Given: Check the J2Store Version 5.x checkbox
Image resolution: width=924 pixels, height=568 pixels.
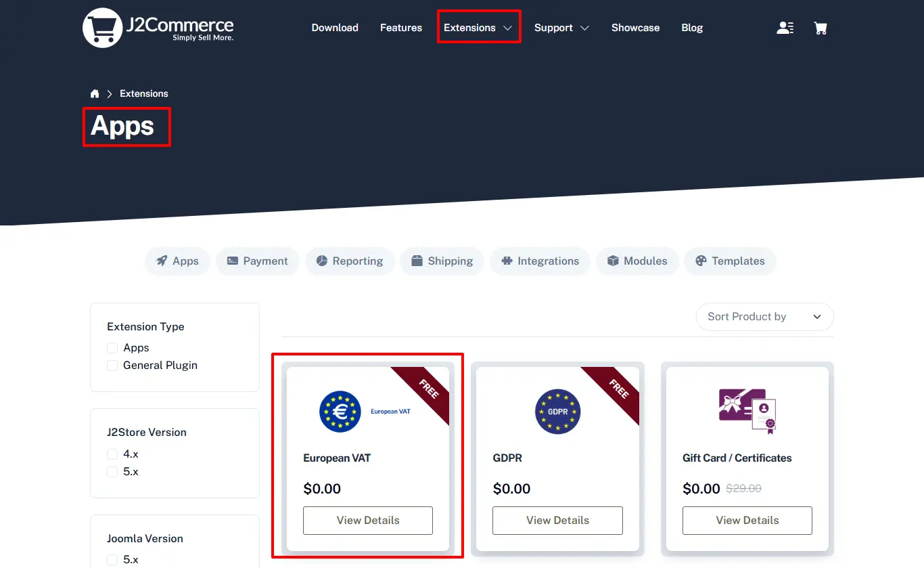Looking at the screenshot, I should [x=112, y=471].
